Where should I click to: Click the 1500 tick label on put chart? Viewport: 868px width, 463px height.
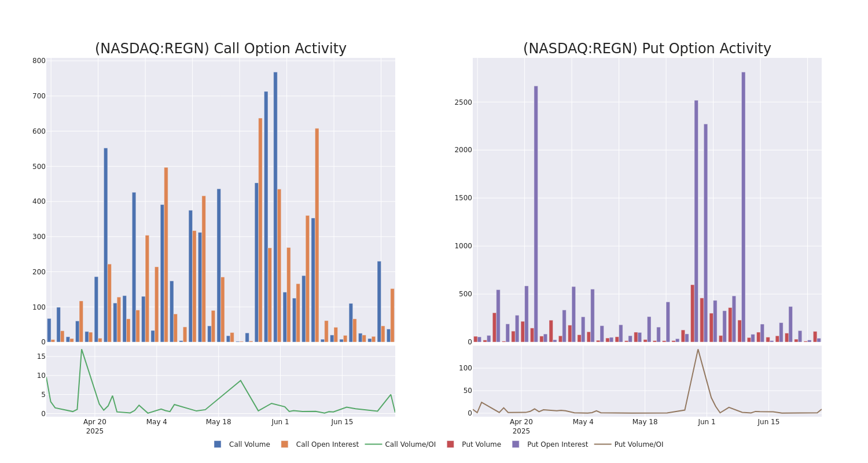tap(463, 198)
